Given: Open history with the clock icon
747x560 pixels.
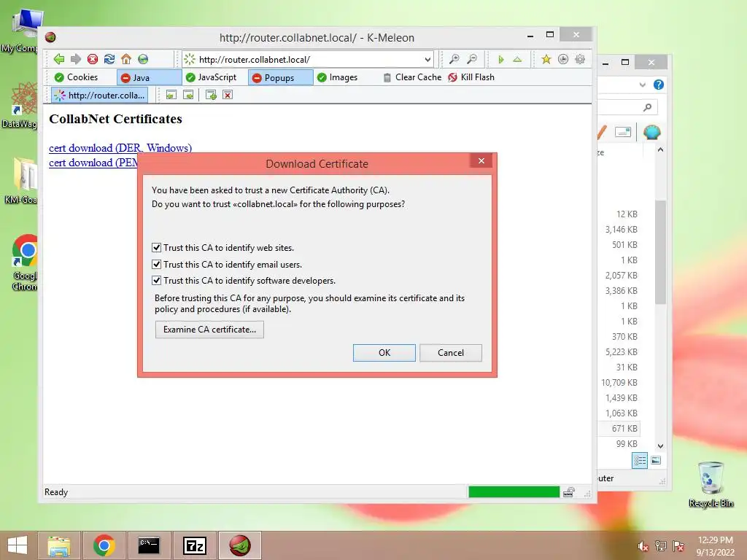Looking at the screenshot, I should pyautogui.click(x=563, y=59).
